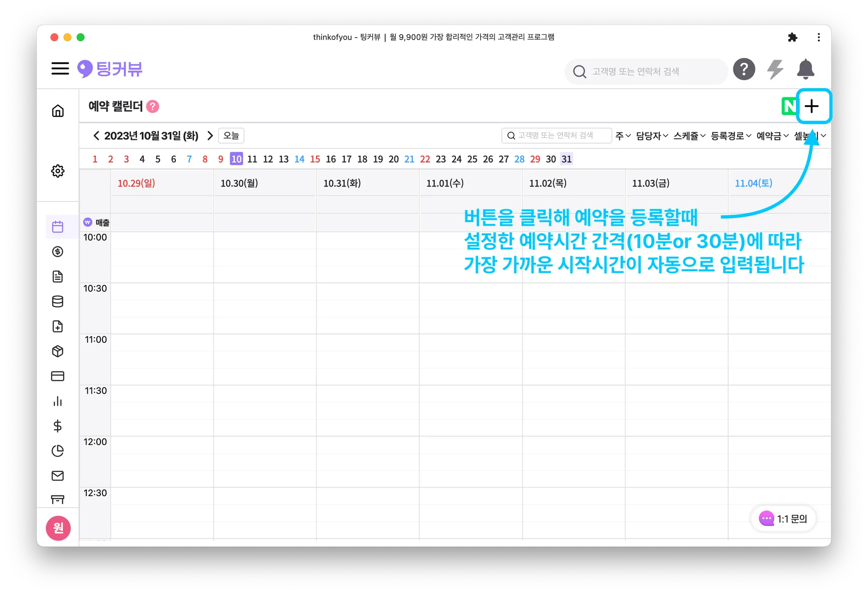Open settings gear in sidebar
Screen dimensions: 868x595
[x=58, y=171]
